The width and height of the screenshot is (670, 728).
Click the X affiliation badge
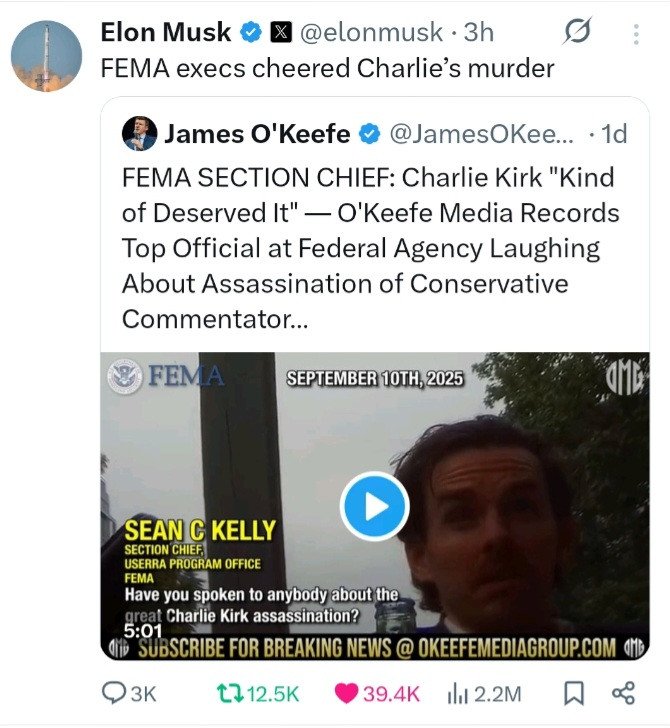(x=281, y=32)
